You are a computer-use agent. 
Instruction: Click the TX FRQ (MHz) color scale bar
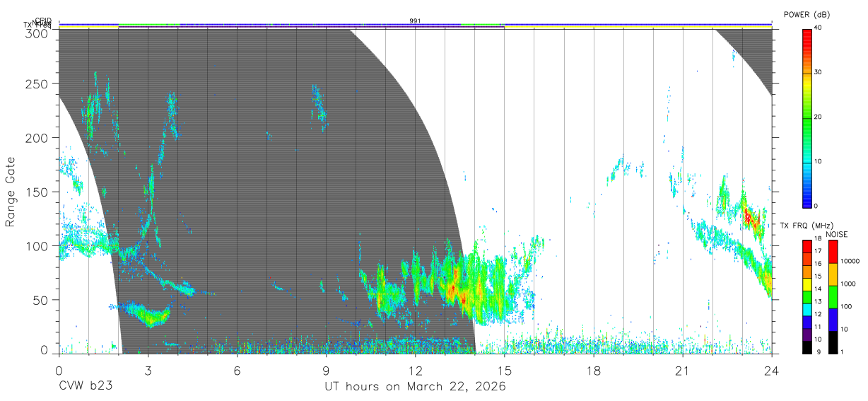click(x=807, y=296)
